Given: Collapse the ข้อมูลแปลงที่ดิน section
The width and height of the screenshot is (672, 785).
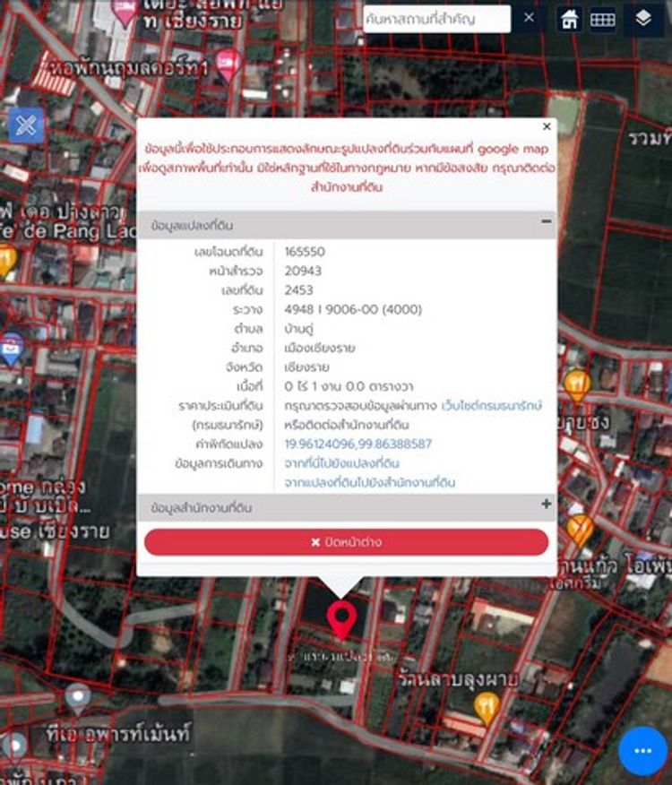Looking at the screenshot, I should [x=546, y=223].
